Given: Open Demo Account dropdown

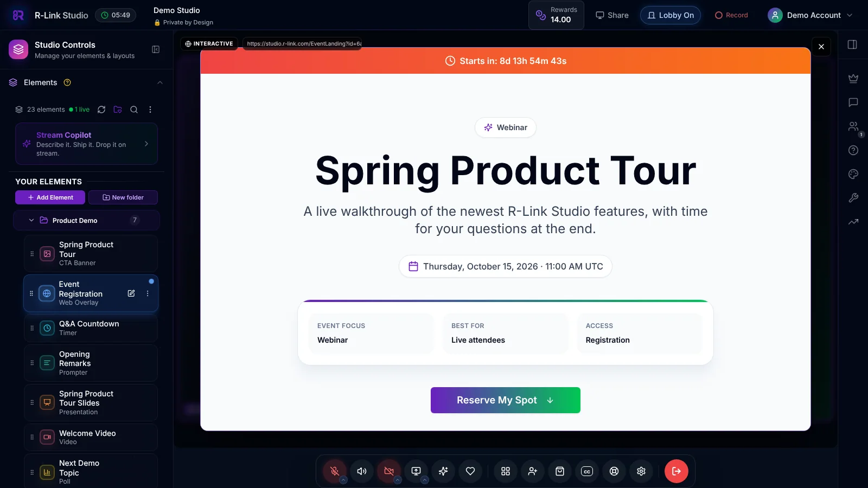Looking at the screenshot, I should tap(810, 15).
